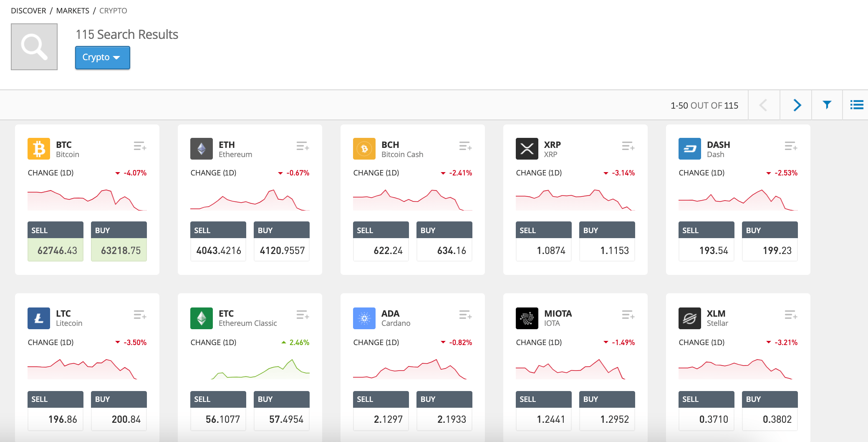Add MIOTA to watchlist icon
This screenshot has height=442, width=868.
point(628,315)
